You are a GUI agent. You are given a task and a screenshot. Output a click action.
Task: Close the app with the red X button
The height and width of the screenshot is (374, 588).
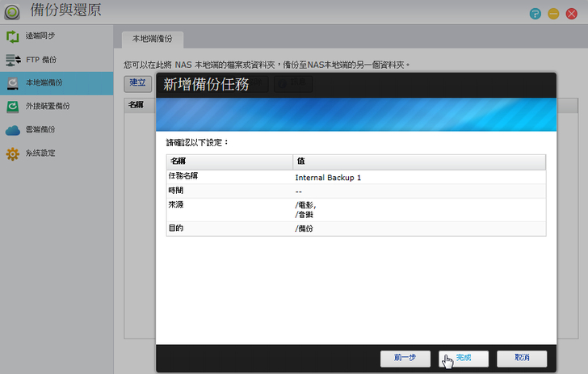tap(572, 14)
